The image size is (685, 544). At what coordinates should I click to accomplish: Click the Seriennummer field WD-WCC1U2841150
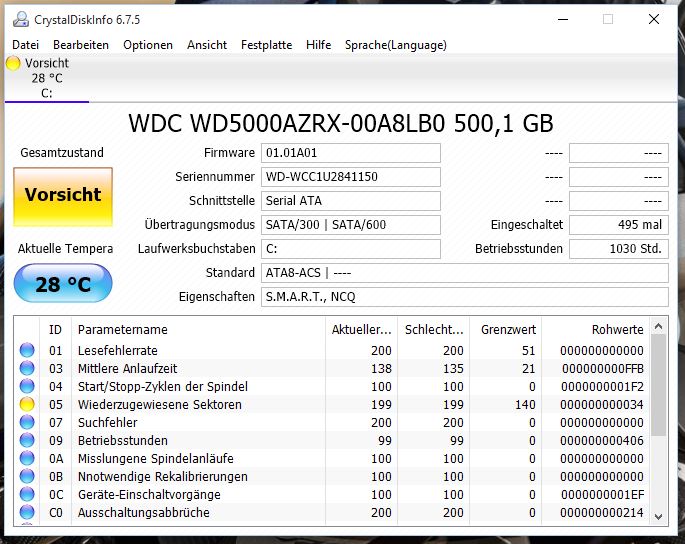click(351, 177)
